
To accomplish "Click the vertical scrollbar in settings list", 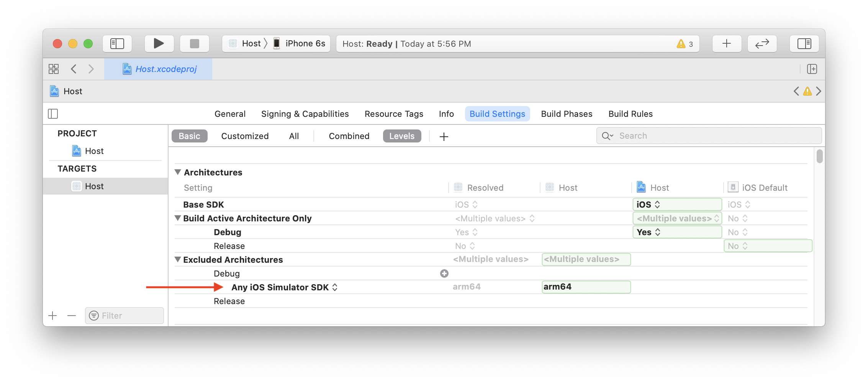I will coord(819,156).
